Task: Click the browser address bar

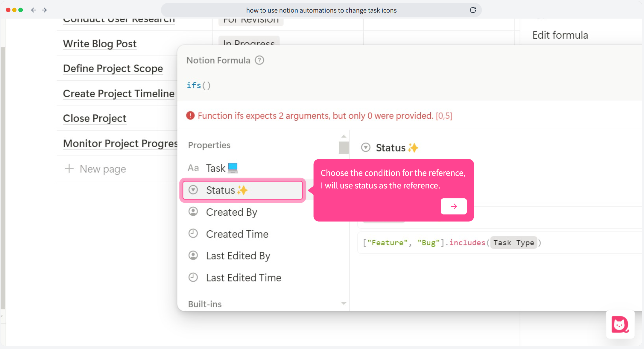Action: point(321,10)
